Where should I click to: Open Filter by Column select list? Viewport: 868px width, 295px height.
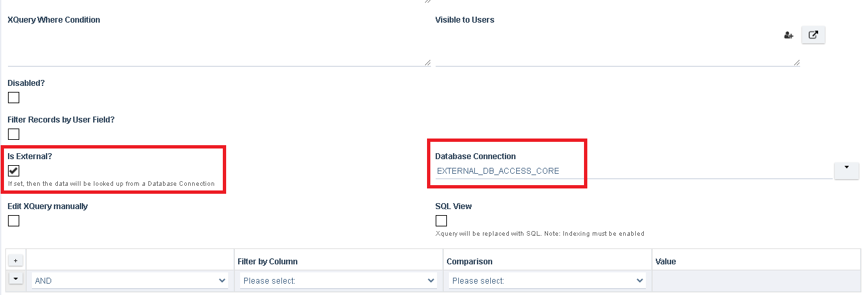coord(339,281)
